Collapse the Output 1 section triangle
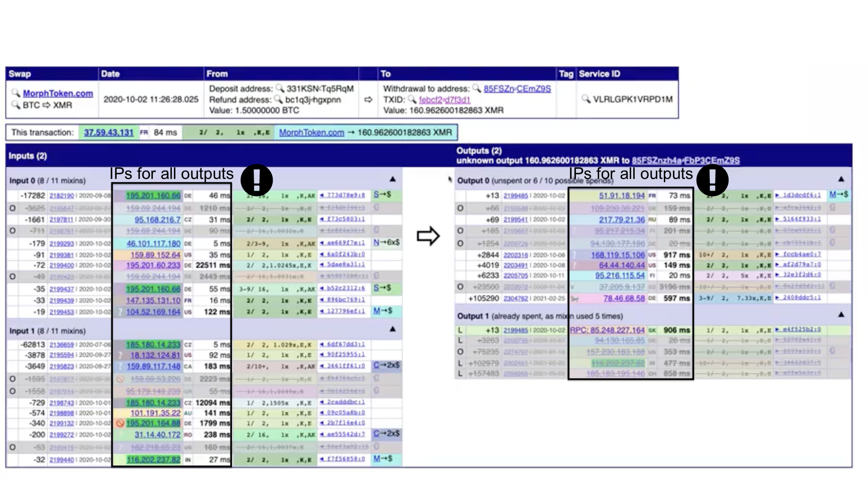 pyautogui.click(x=841, y=315)
